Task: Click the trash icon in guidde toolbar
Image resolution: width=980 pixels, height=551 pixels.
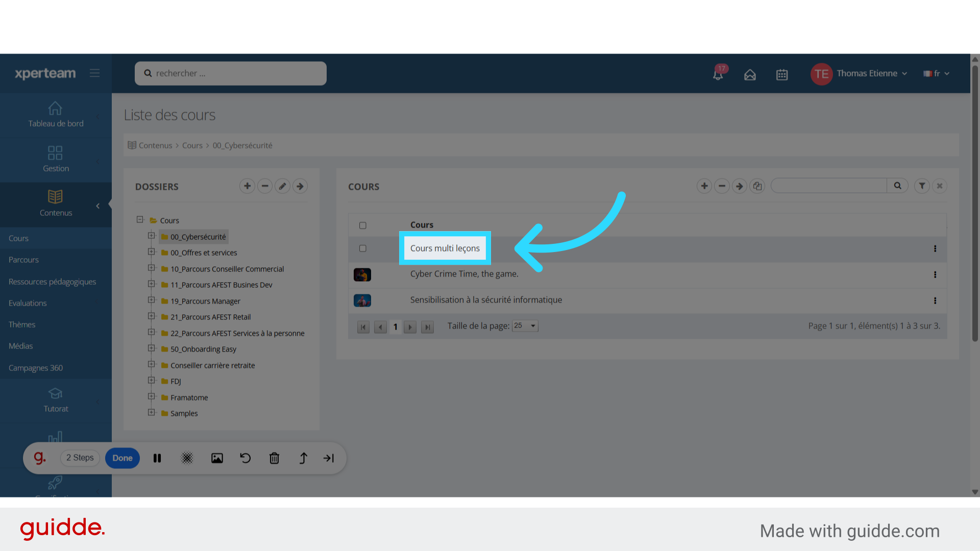Action: 274,458
